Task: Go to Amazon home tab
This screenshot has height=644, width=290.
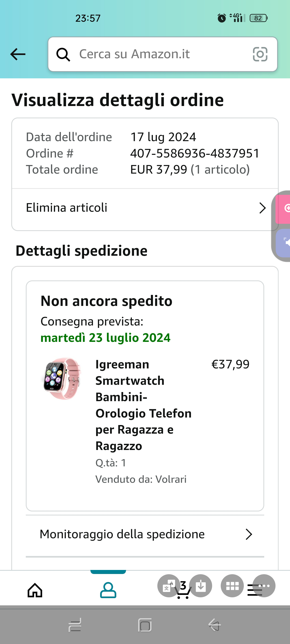Action: tap(35, 590)
